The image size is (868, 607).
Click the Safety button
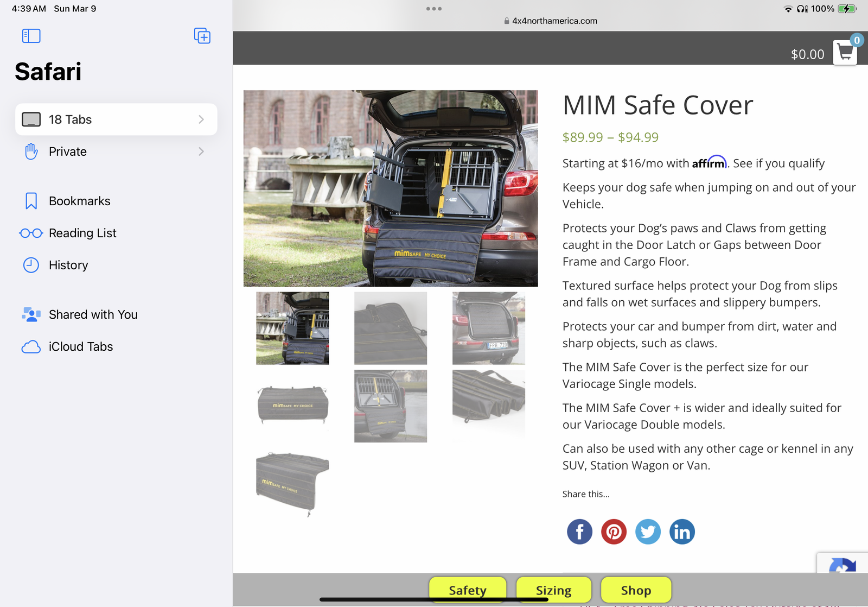468,590
